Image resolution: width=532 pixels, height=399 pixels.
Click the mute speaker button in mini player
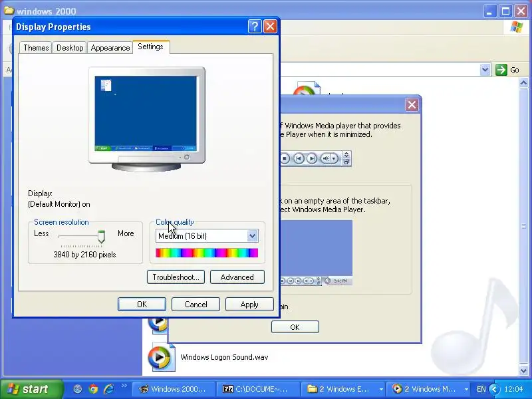coord(325,158)
